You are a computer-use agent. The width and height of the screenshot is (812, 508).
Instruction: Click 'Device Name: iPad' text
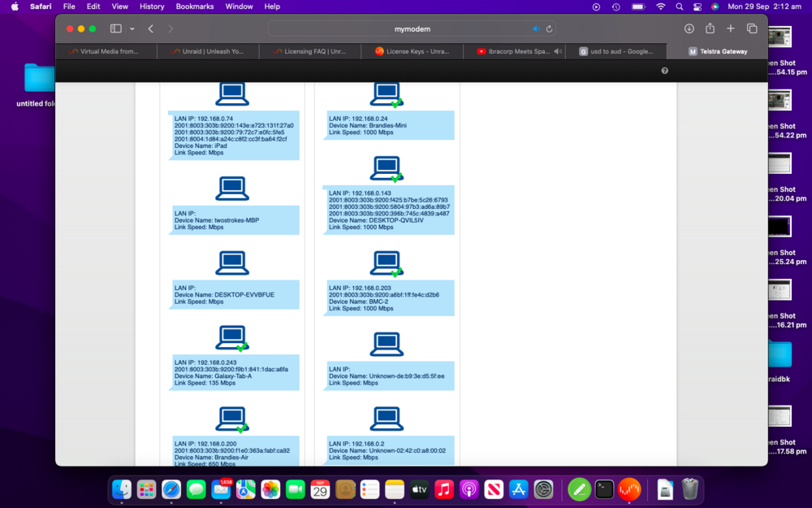(201, 145)
